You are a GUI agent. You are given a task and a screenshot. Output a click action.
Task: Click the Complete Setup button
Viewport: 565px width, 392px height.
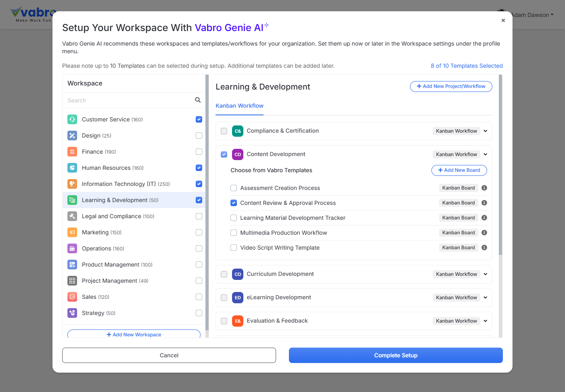(x=396, y=355)
